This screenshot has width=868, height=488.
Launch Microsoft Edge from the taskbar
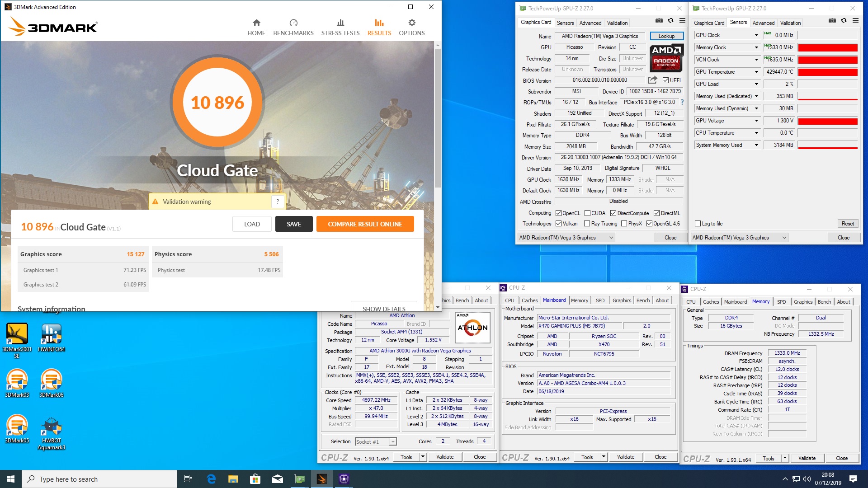click(x=211, y=479)
